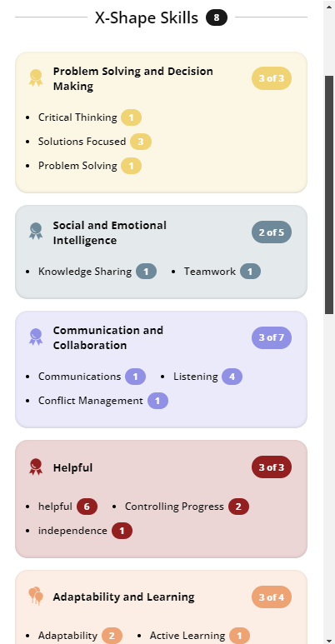Click the dark red ribbon icon beside Helpful

(x=36, y=467)
